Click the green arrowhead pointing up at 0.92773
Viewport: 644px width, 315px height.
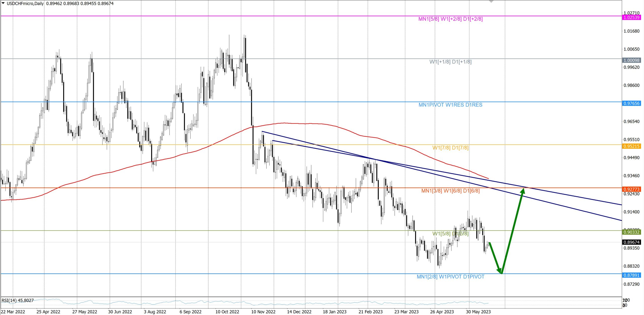point(522,191)
